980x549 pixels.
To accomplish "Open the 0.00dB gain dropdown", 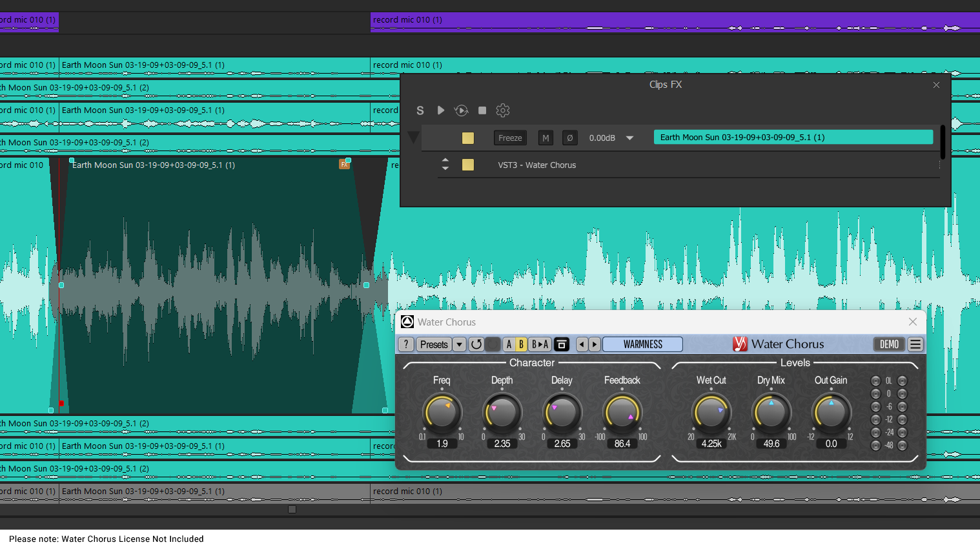I will click(x=630, y=138).
